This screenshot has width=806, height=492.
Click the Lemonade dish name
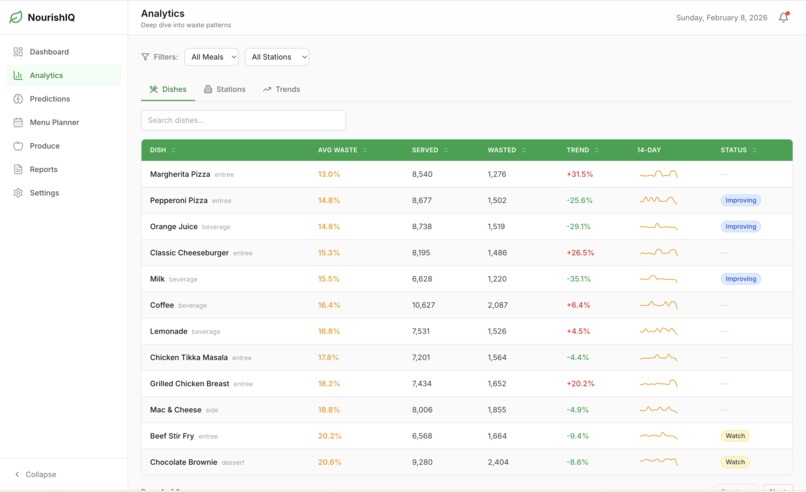tap(169, 331)
